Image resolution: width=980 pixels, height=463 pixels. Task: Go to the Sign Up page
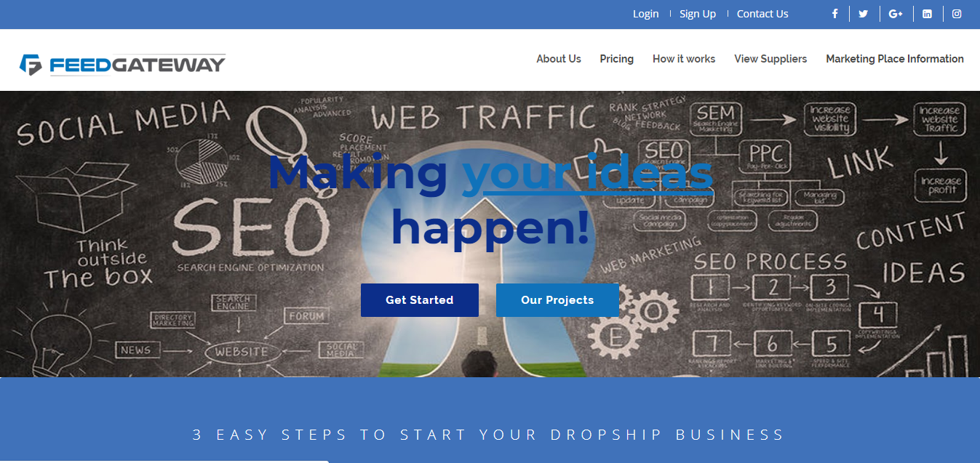click(698, 14)
